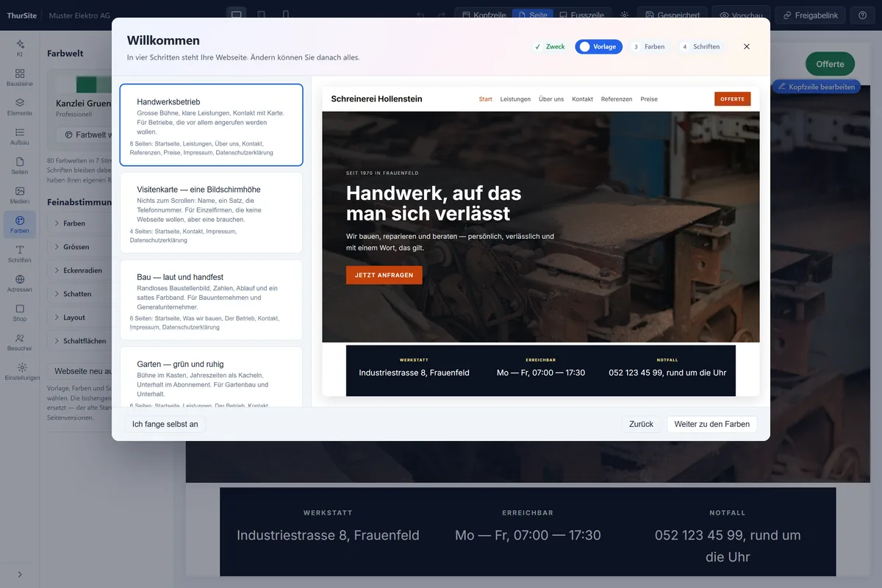Click Schreinerei Hollenstein logo text

[376, 98]
